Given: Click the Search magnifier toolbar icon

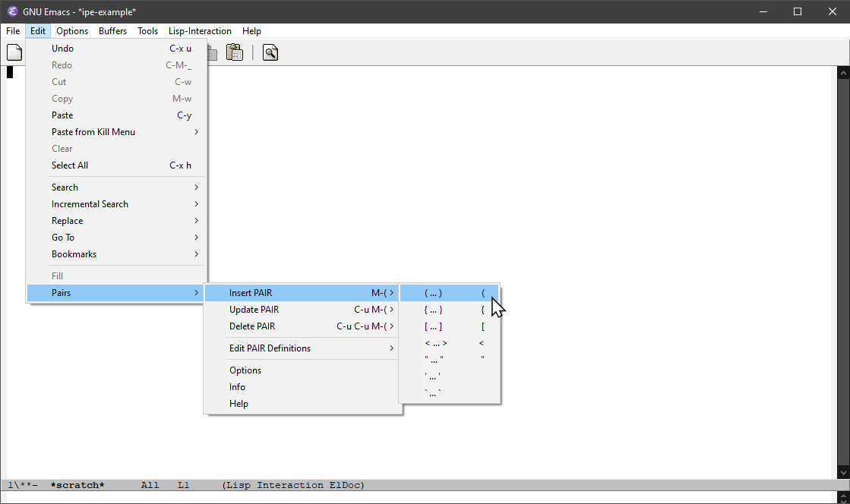Looking at the screenshot, I should point(270,52).
